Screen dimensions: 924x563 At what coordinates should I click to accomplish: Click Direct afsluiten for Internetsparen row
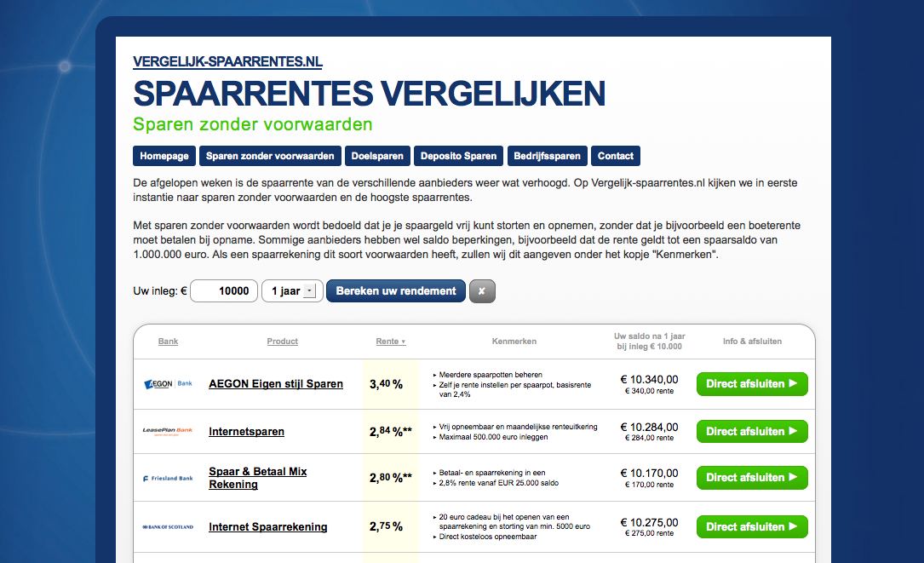pos(752,432)
